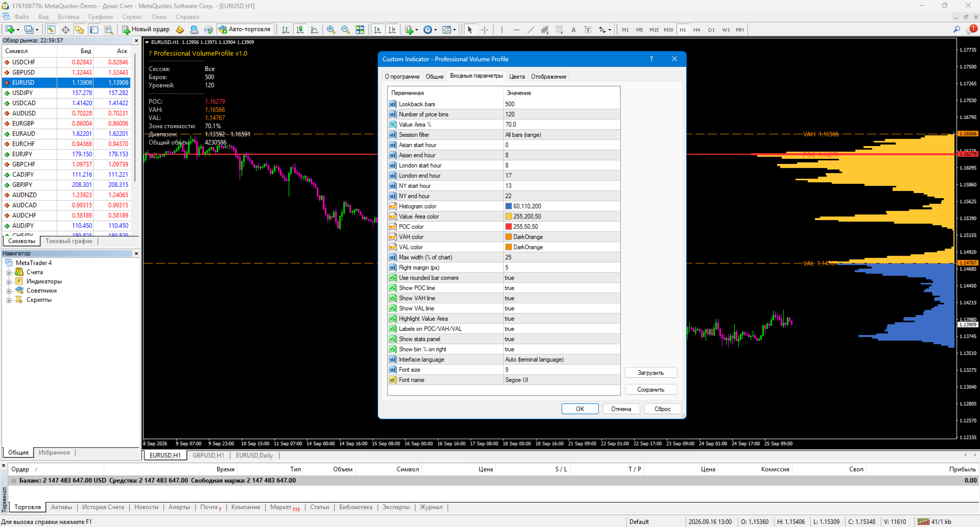Viewport: 980px width, 527px height.
Task: Expand the Советники tree node
Action: [9, 291]
